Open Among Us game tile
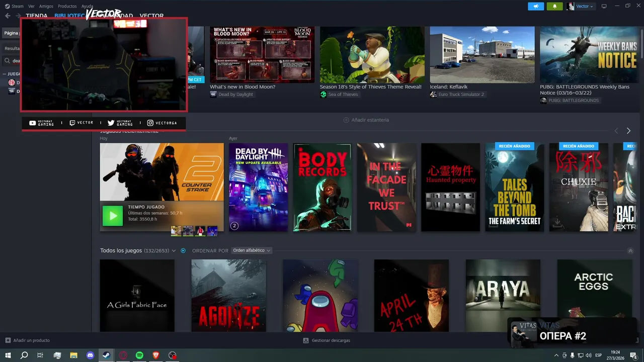Image resolution: width=644 pixels, height=362 pixels. (320, 296)
